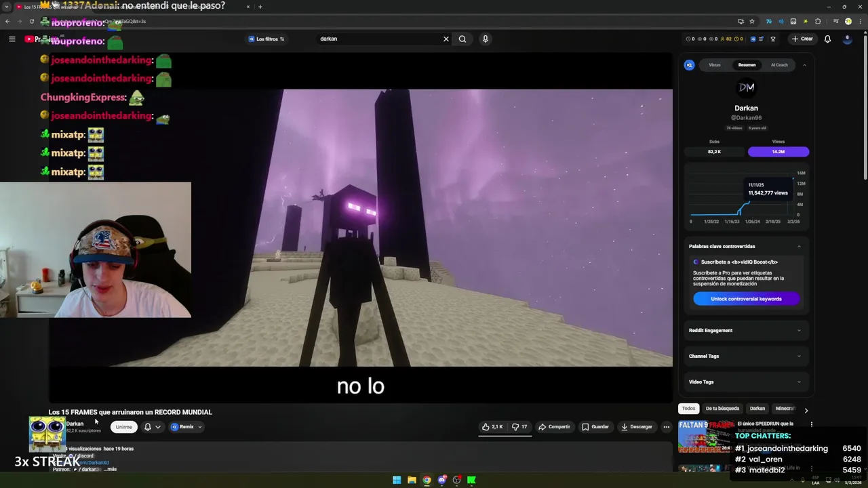Select the 'Darkan' filter chip
This screenshot has height=488, width=868.
757,409
